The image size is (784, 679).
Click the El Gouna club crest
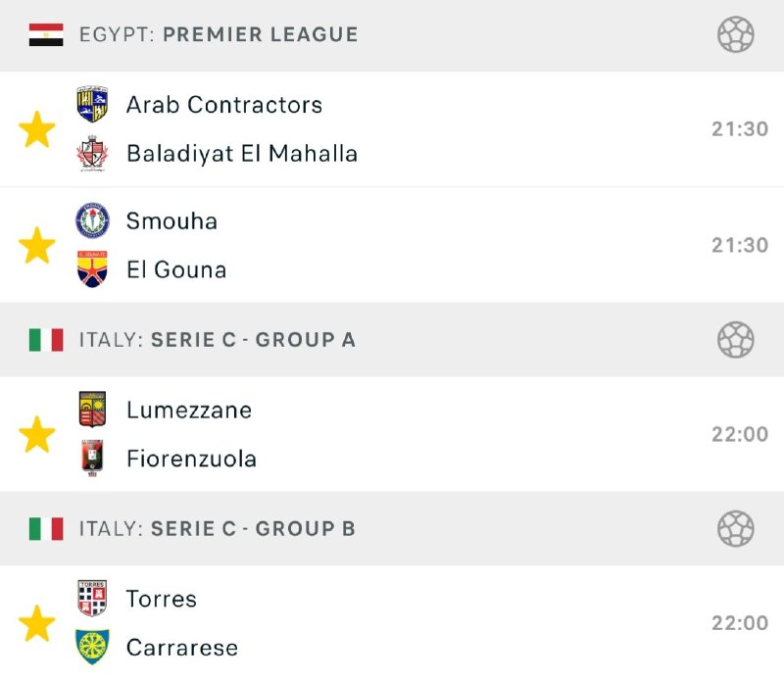pos(92,269)
